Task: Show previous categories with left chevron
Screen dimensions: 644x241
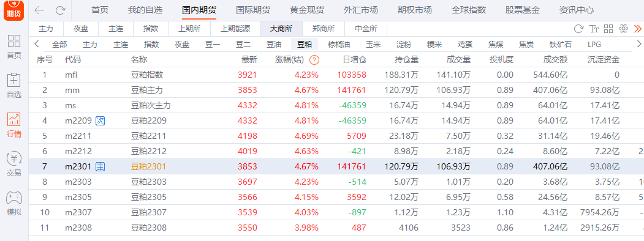Action: [x=37, y=44]
